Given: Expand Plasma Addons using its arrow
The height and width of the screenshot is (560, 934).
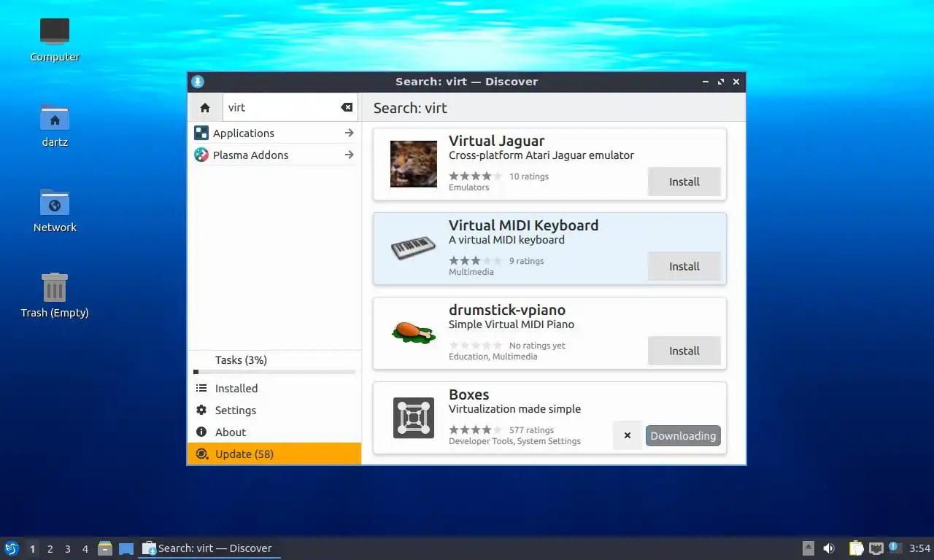Looking at the screenshot, I should (349, 155).
